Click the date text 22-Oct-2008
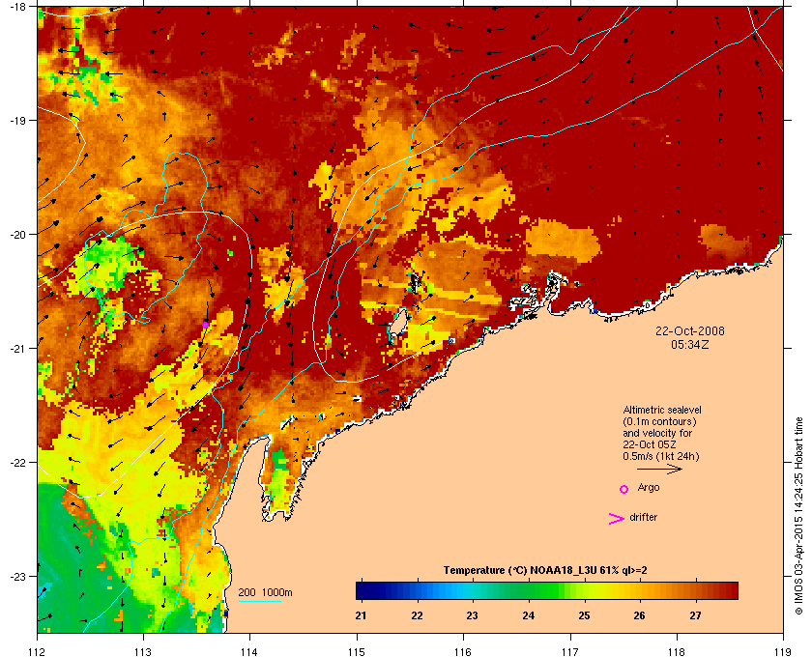The image size is (812, 657). [x=690, y=330]
